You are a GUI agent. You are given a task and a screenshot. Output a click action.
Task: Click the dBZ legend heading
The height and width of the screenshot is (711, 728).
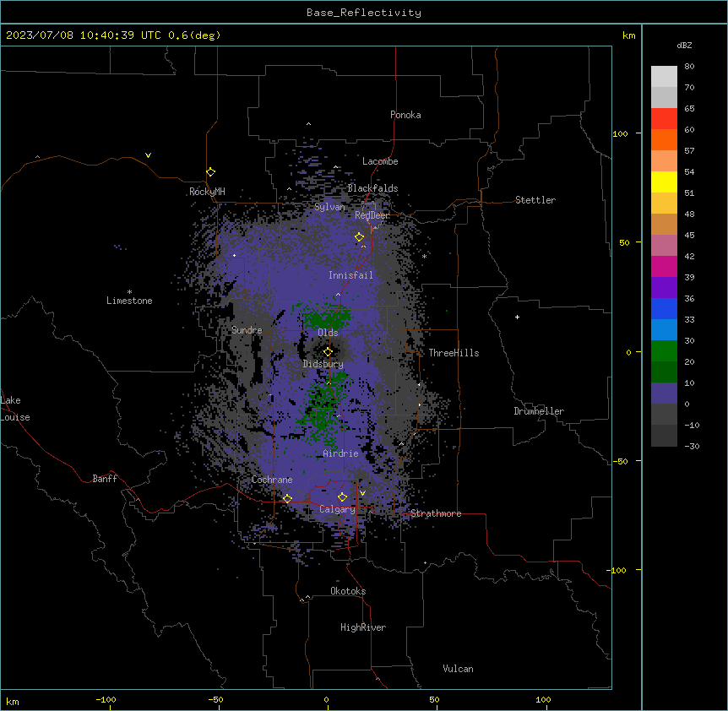click(x=684, y=45)
